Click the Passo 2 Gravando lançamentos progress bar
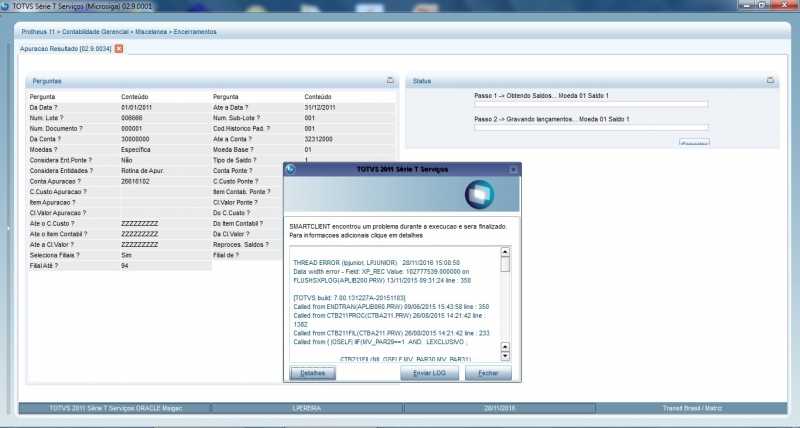The width and height of the screenshot is (800, 428). [591, 128]
